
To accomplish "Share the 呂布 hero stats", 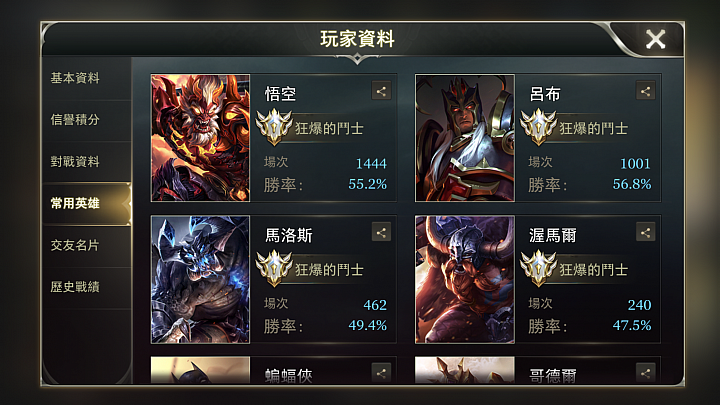I will (x=645, y=91).
